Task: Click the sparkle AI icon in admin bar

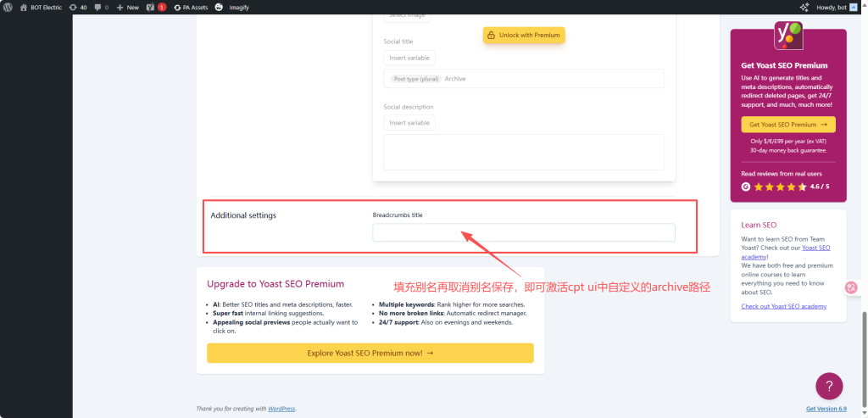Action: (x=804, y=7)
